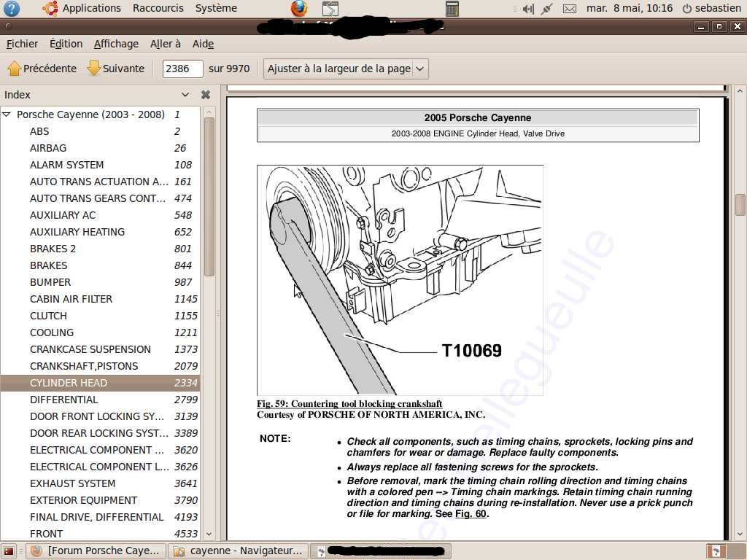Open the screenshot tool panel icon
This screenshot has height=560, width=747.
pos(330,9)
